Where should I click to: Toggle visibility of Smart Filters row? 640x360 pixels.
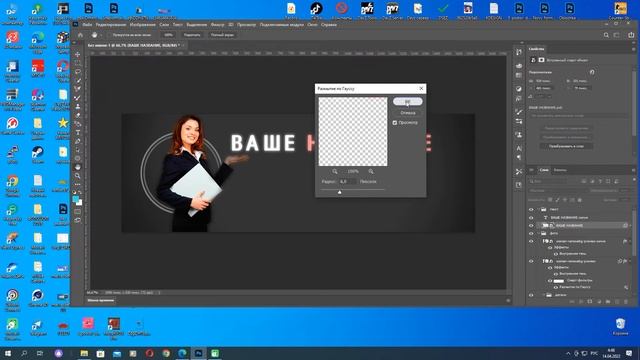coord(550,281)
